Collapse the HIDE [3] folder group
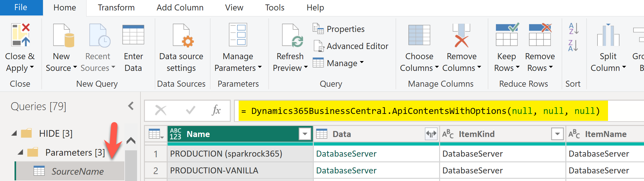The height and width of the screenshot is (181, 644). 14,134
